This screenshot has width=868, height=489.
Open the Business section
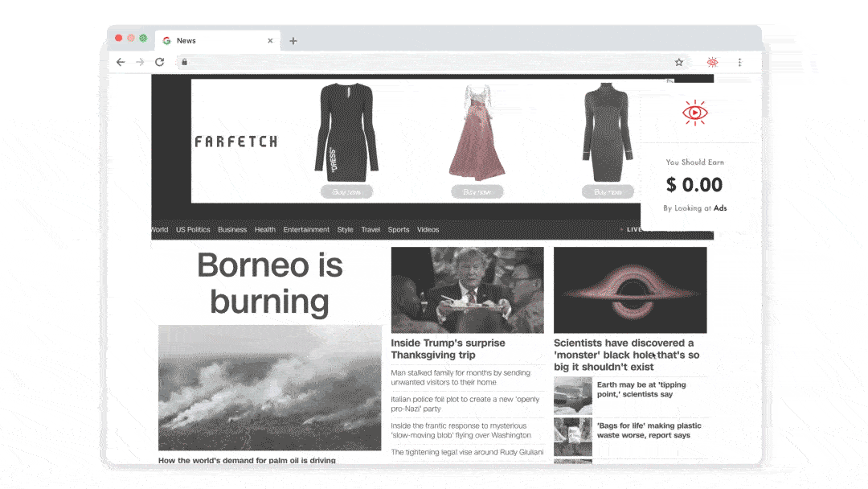[232, 229]
